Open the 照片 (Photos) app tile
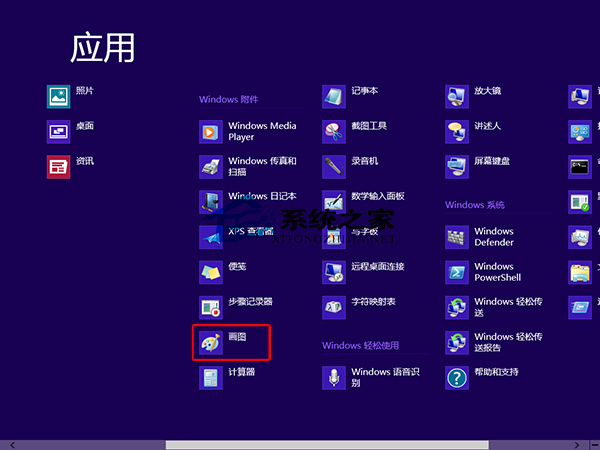This screenshot has height=450, width=600. (59, 97)
